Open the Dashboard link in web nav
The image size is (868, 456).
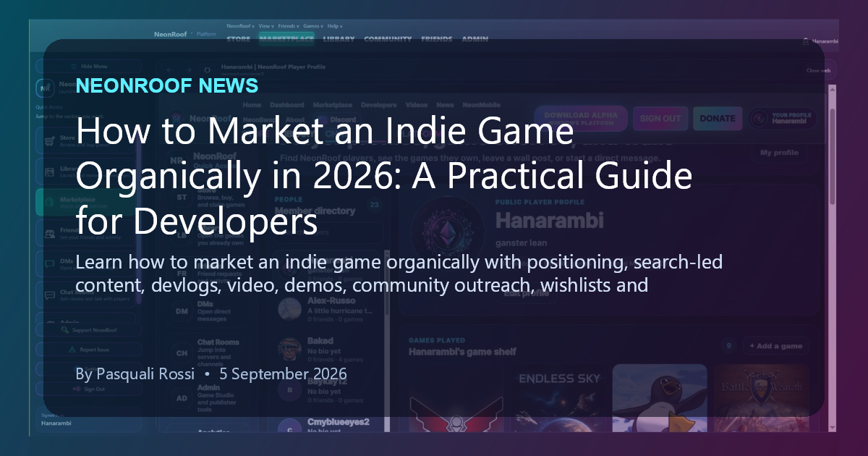287,105
